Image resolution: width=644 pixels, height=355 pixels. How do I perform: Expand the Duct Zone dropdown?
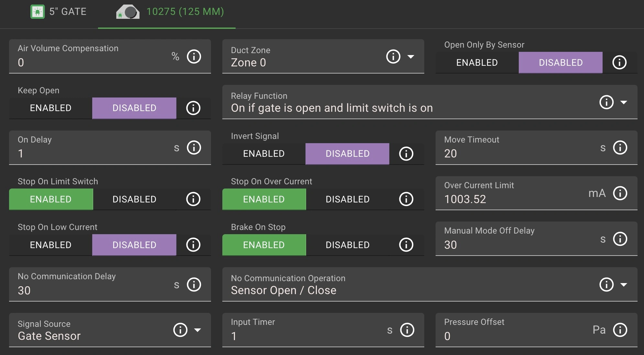411,57
